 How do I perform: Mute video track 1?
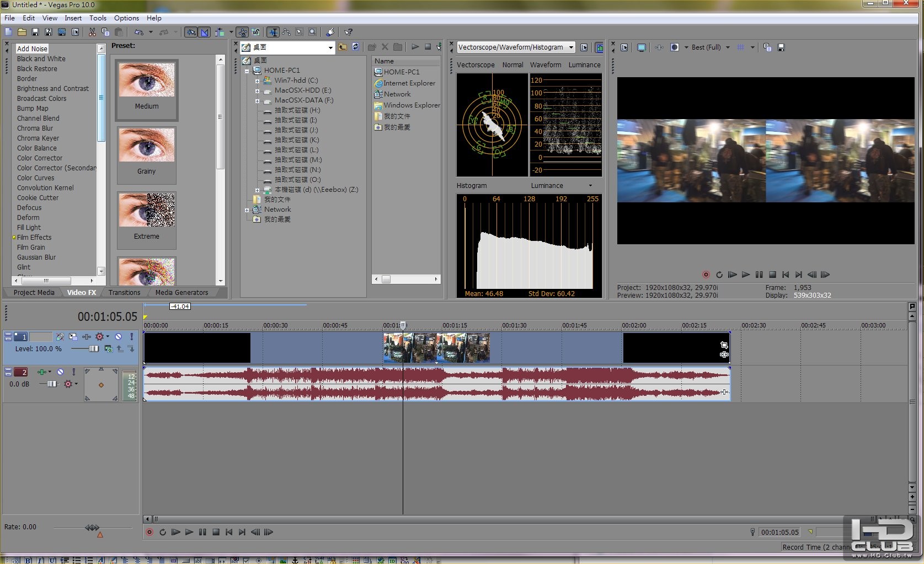(118, 336)
